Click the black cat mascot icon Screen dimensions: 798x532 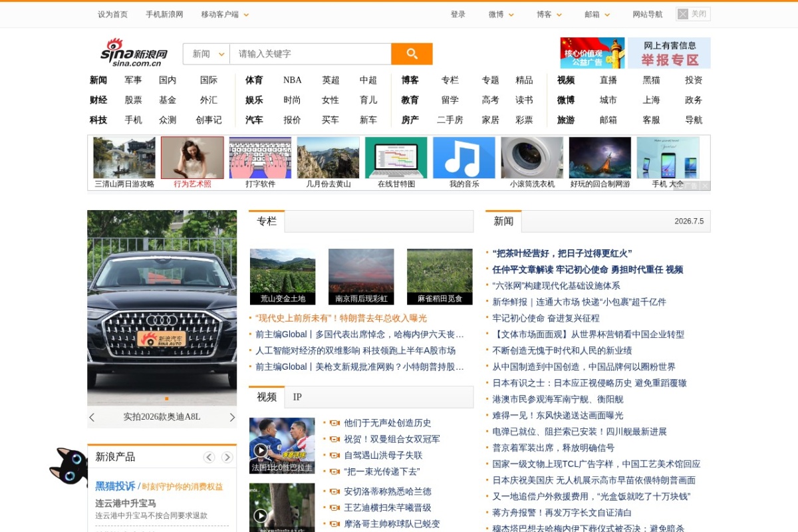coord(68,467)
